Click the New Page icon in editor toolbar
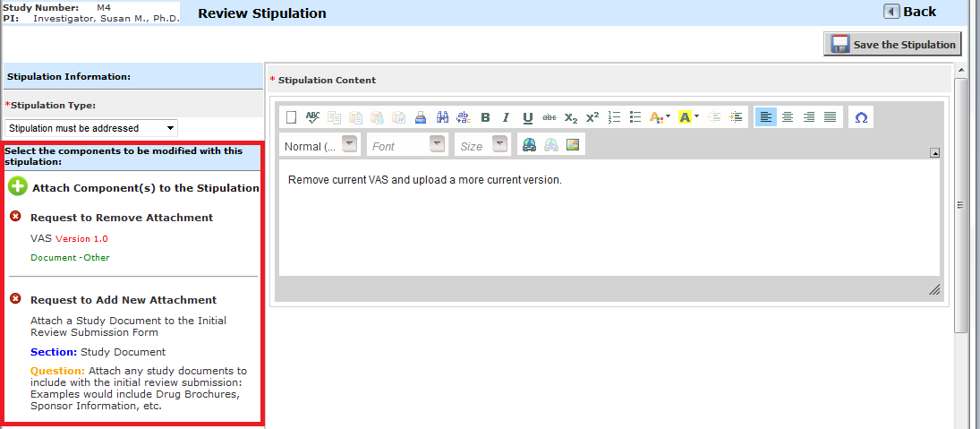 (x=291, y=117)
